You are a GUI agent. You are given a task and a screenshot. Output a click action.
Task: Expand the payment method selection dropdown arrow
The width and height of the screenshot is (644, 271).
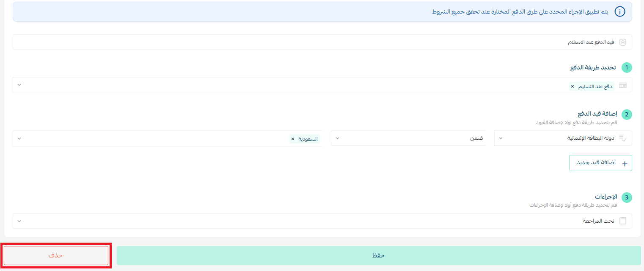tap(19, 85)
